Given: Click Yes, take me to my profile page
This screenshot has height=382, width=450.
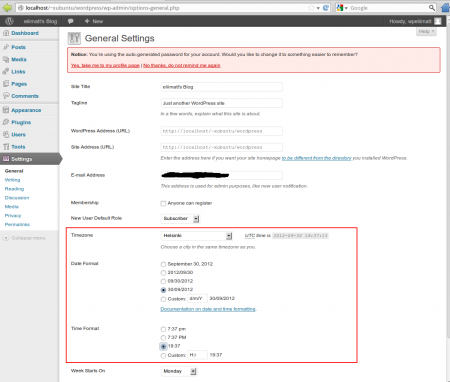Looking at the screenshot, I should pos(105,65).
